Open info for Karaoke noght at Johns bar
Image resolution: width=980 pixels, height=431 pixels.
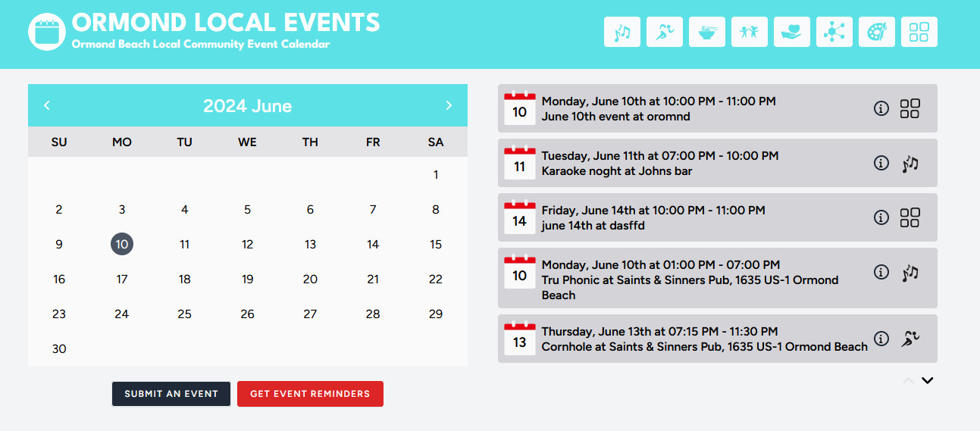(x=881, y=163)
